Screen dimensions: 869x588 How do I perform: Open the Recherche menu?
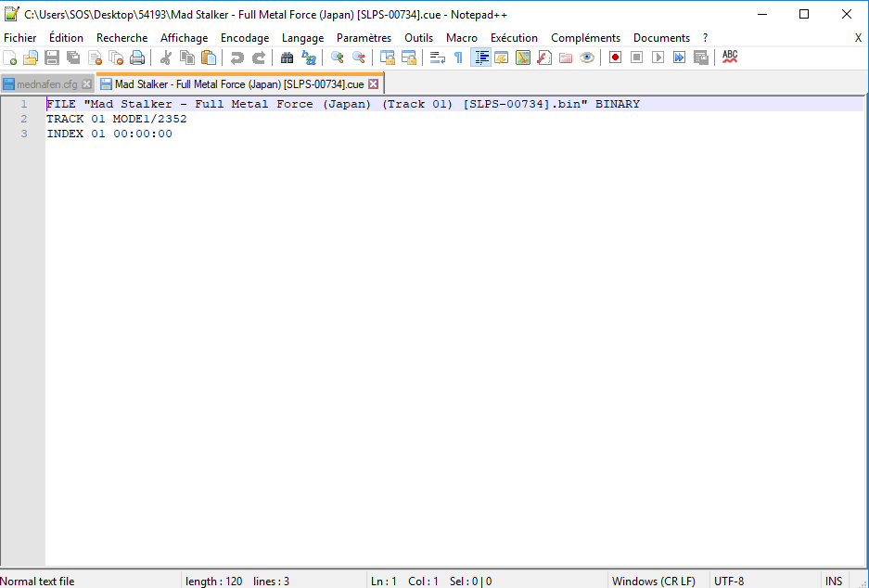121,38
